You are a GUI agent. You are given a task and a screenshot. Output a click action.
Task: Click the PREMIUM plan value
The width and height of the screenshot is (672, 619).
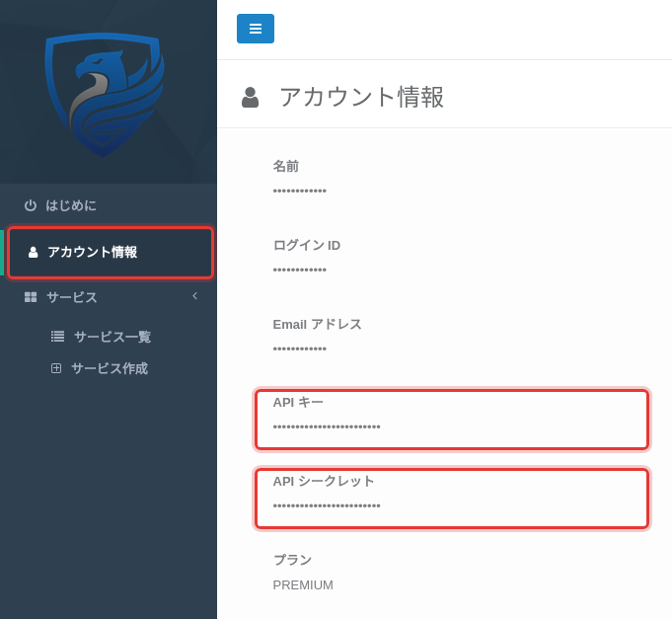(x=303, y=585)
